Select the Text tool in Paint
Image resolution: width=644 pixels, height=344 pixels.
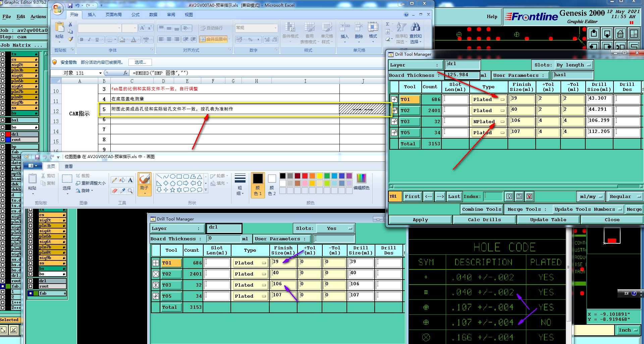click(x=130, y=180)
